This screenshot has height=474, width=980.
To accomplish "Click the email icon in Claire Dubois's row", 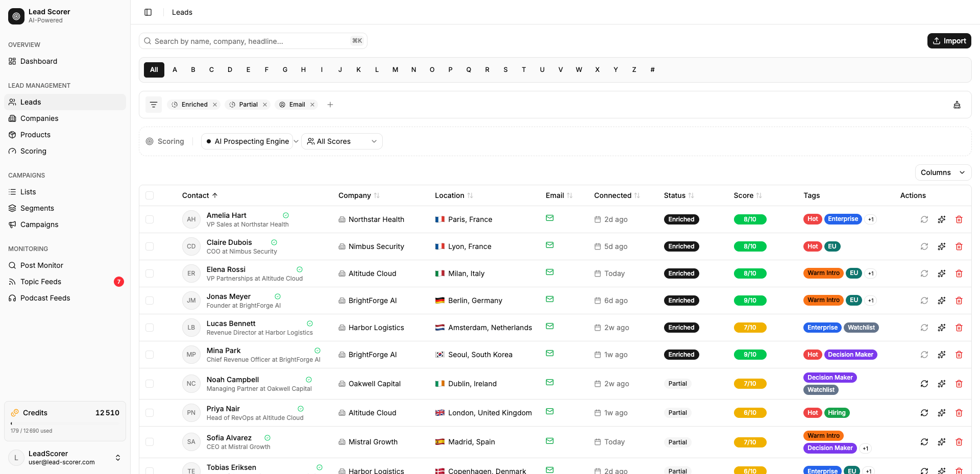I will [549, 245].
